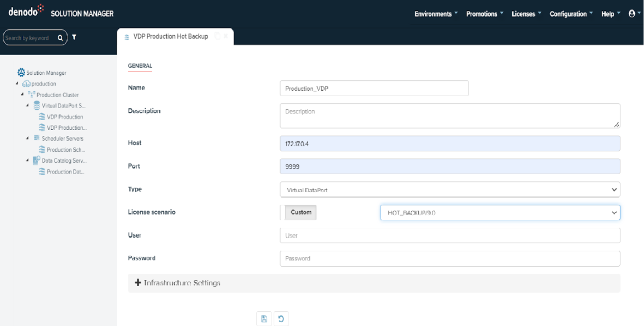Click the Scheduler Servers icon

click(37, 138)
